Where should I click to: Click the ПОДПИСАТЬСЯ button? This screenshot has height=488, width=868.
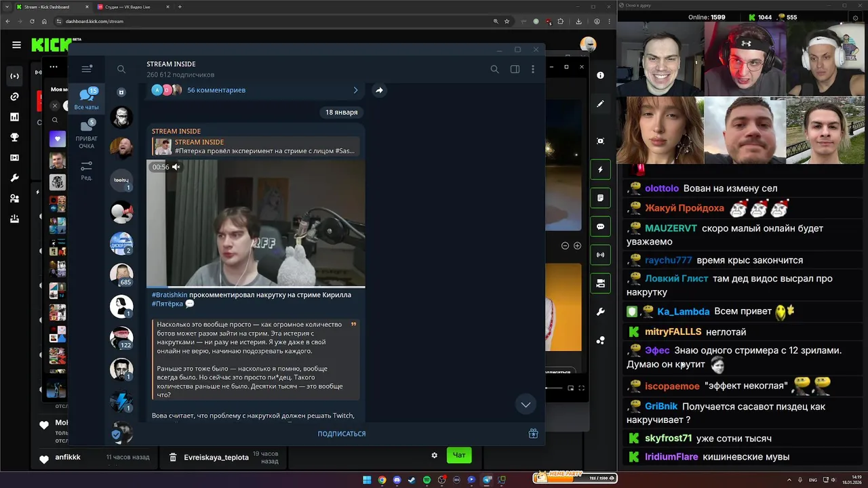pos(342,434)
